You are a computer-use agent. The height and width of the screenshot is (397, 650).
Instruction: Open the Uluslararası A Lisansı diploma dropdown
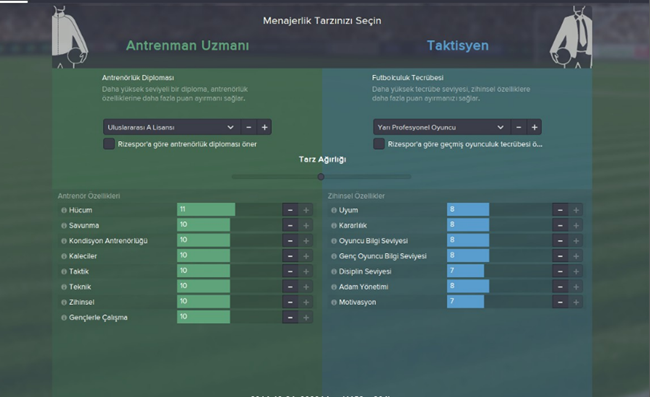coord(172,127)
